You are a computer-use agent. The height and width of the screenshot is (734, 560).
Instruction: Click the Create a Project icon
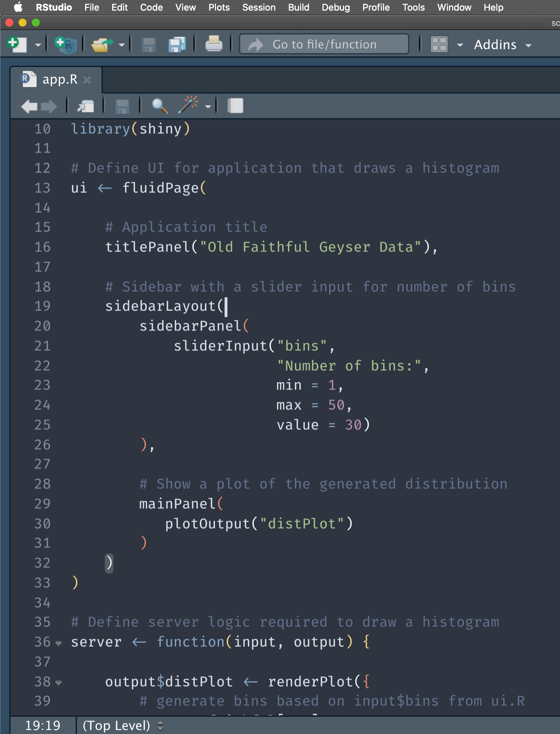tap(66, 45)
